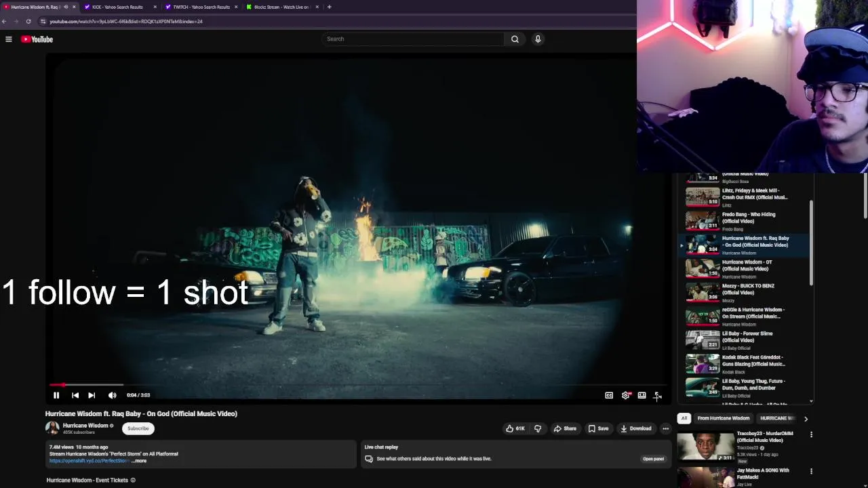
Task: Start voice search with microphone icon
Action: pos(538,39)
